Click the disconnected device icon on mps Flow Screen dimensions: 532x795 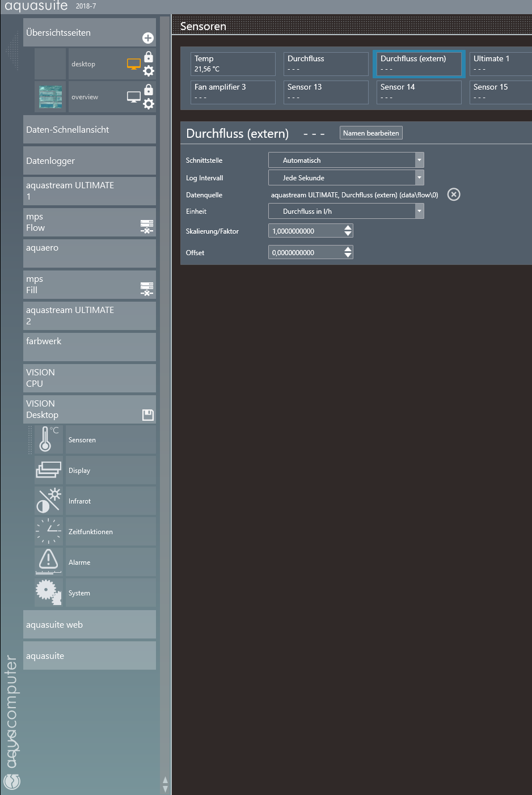147,227
